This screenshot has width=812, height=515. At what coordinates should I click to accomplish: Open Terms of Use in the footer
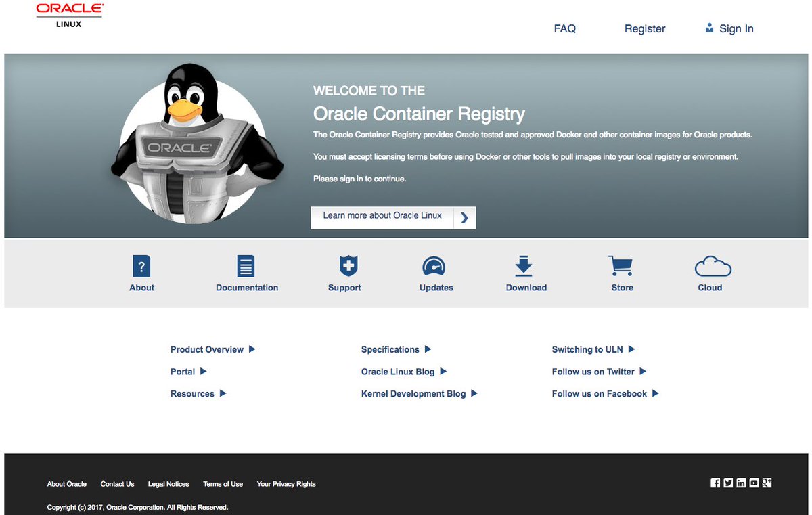pyautogui.click(x=223, y=484)
